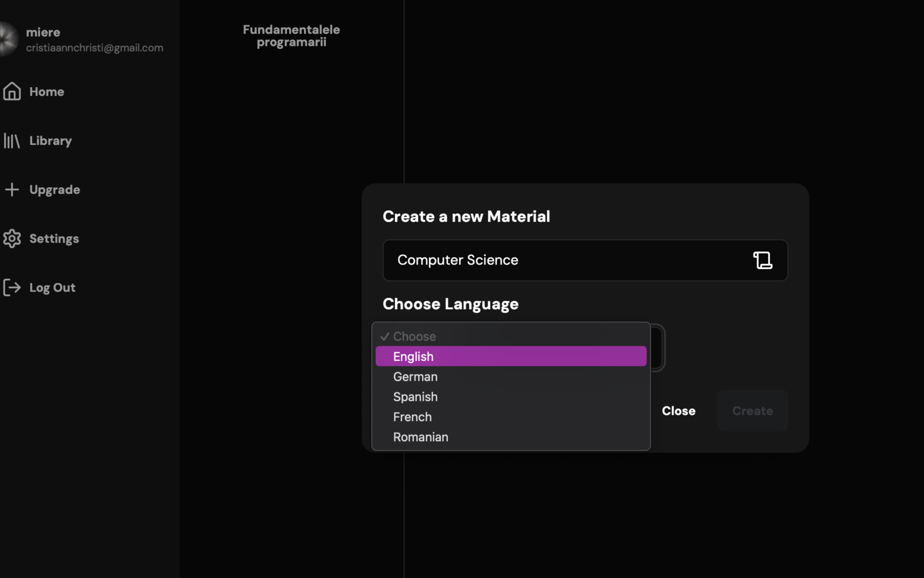The image size is (924, 578).
Task: Open Settings gear icon
Action: (12, 239)
